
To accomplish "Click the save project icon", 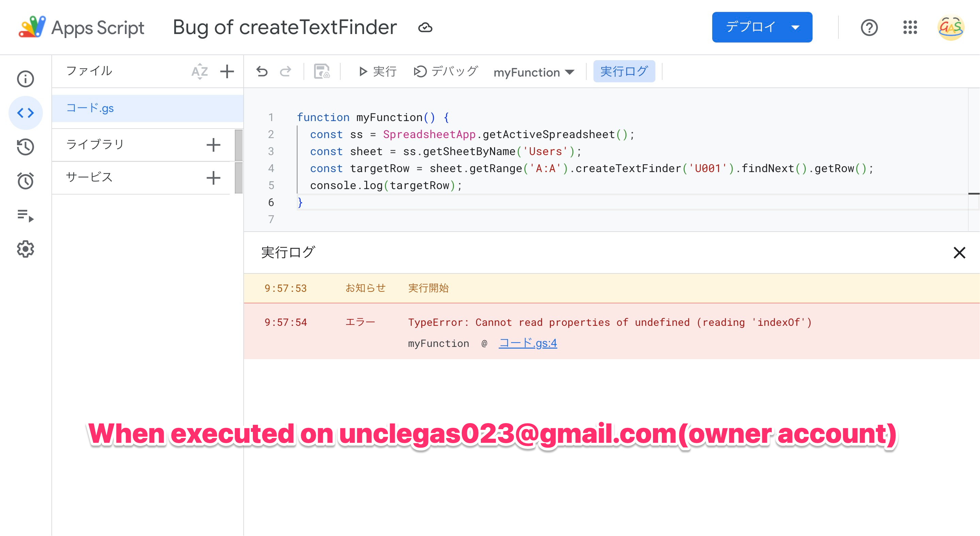I will click(322, 71).
